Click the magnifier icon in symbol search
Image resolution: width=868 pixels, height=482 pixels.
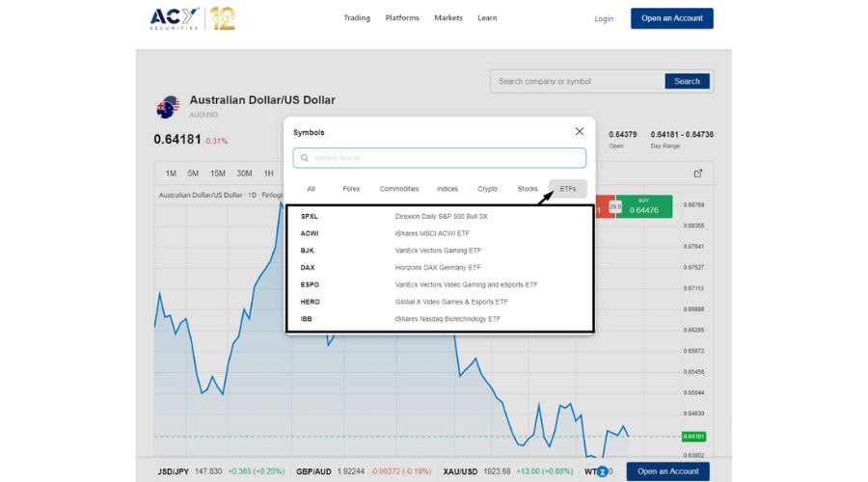coord(305,158)
